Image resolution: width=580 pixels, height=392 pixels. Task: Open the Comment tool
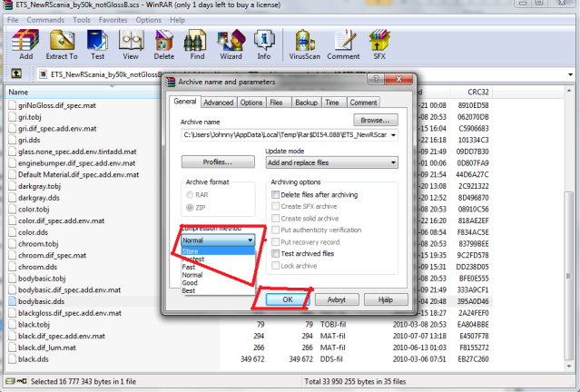(343, 44)
